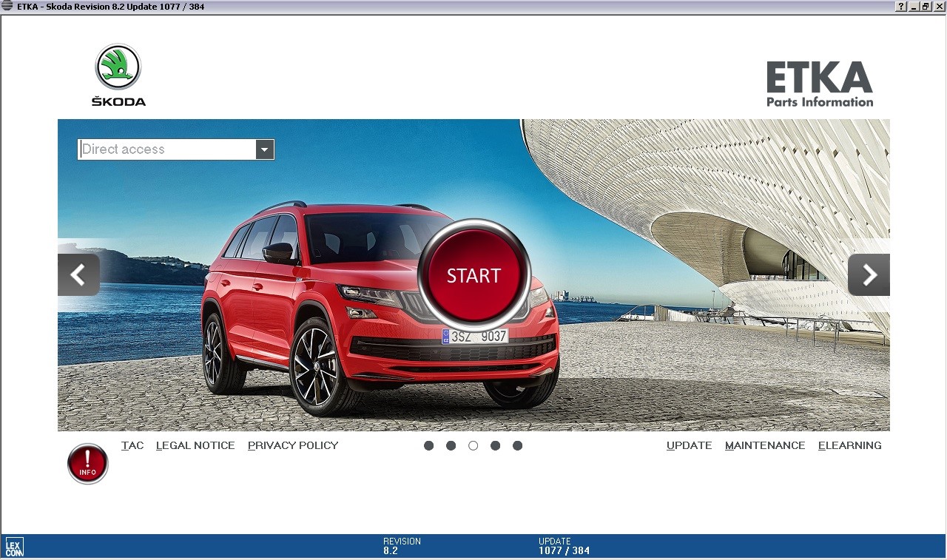Go to the previous slide arrow
Viewport: 947px width, 560px height.
(x=78, y=275)
